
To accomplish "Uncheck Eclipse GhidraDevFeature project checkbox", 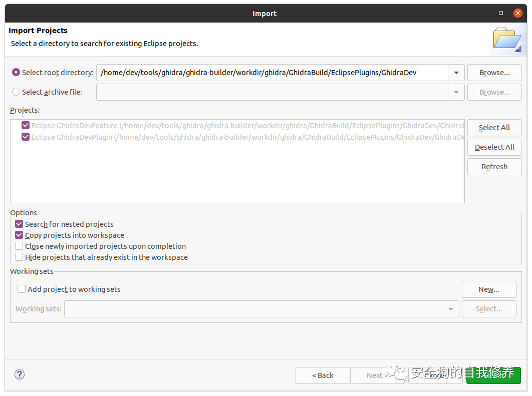I will (x=26, y=126).
